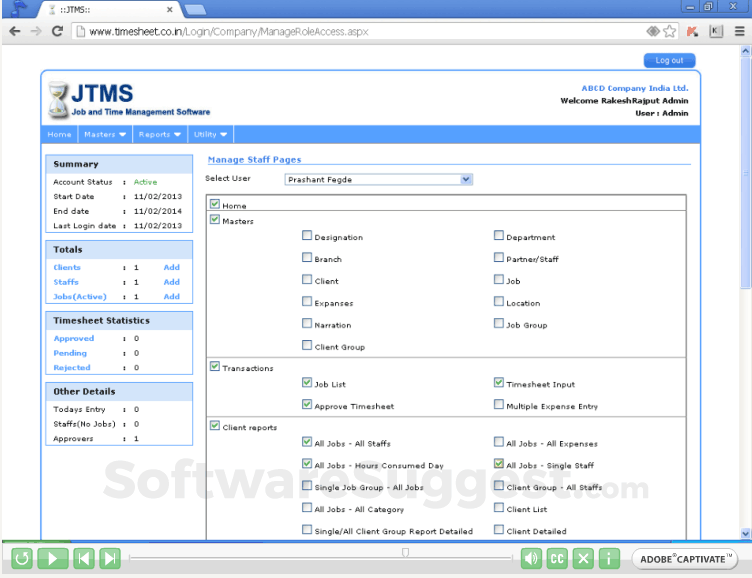Click the Captivate rewind button
Screen dimensions: 752x578
tap(21, 559)
